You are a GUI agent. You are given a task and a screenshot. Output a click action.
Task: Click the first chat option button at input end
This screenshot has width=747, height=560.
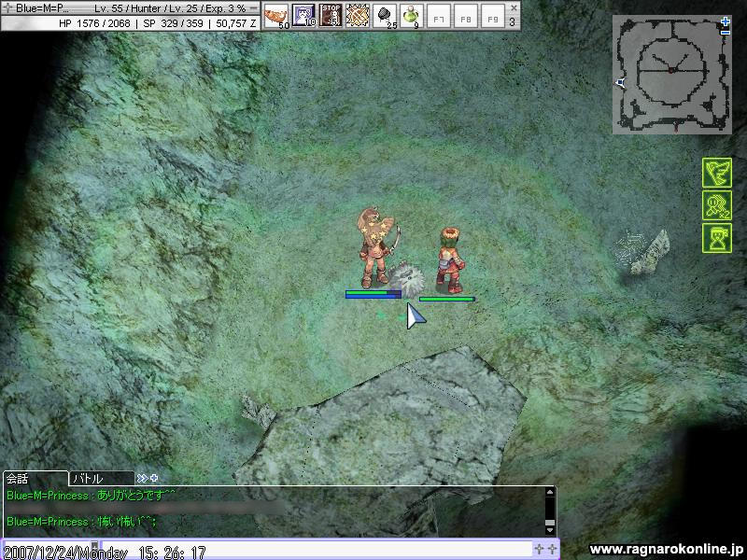point(540,549)
